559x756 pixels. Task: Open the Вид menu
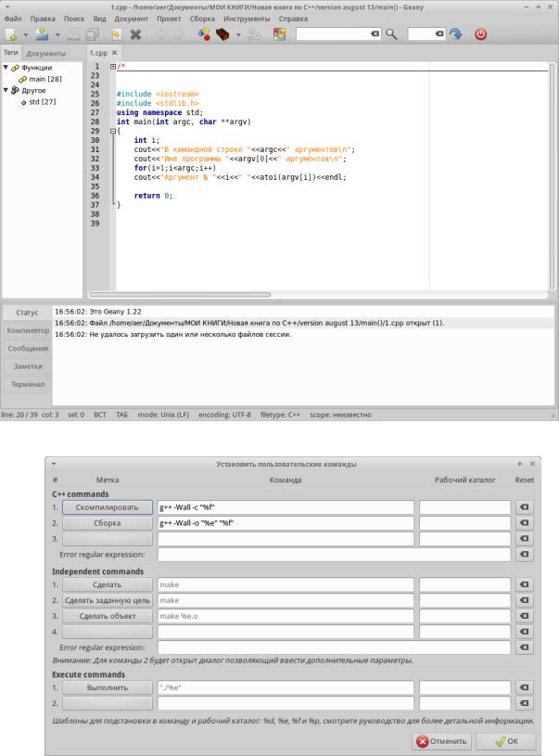99,19
